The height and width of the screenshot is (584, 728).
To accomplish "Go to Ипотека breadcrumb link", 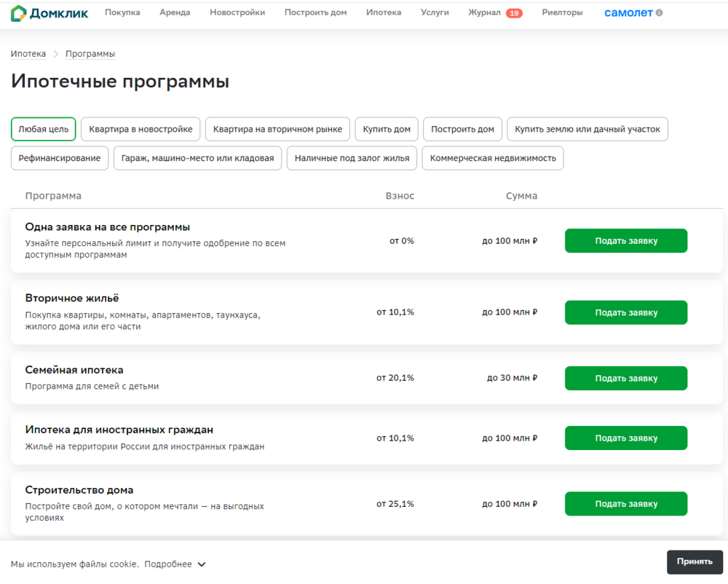I will (x=28, y=54).
